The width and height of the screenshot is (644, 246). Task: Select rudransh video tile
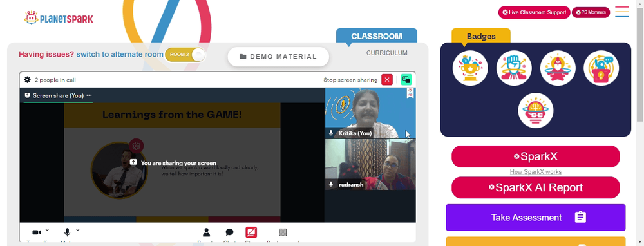(370, 164)
